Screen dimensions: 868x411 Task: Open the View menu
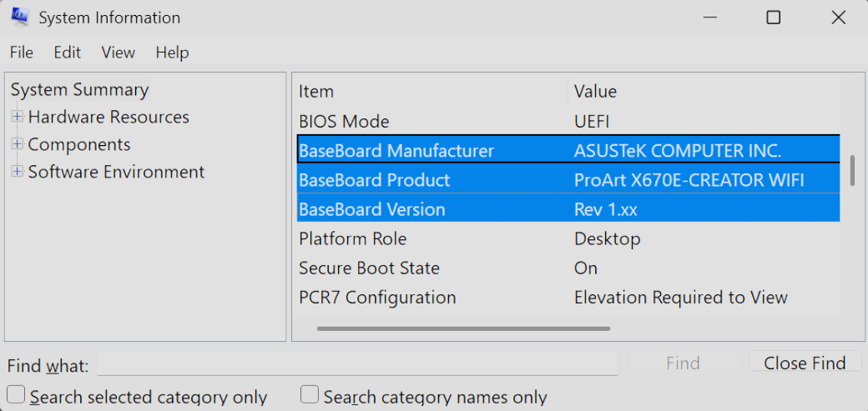click(x=119, y=53)
